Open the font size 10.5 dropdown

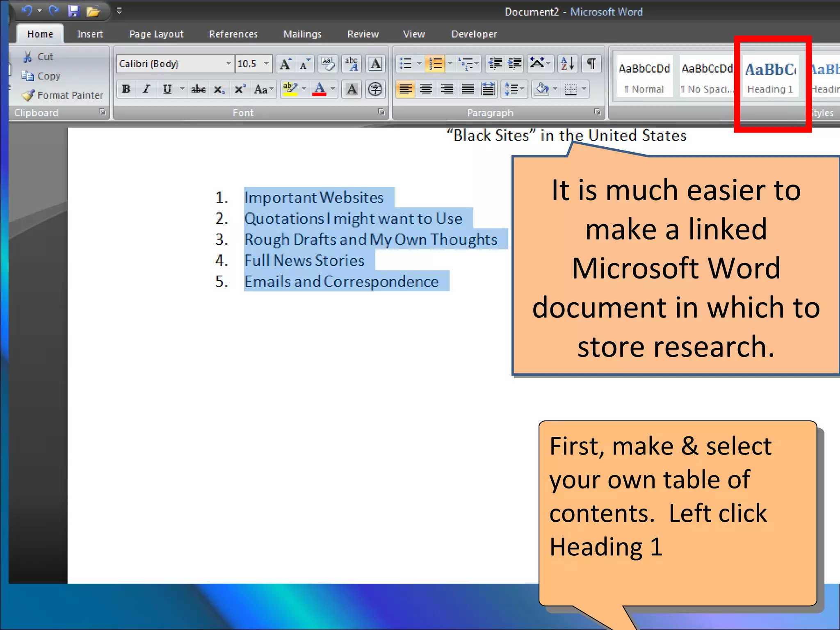pyautogui.click(x=266, y=64)
